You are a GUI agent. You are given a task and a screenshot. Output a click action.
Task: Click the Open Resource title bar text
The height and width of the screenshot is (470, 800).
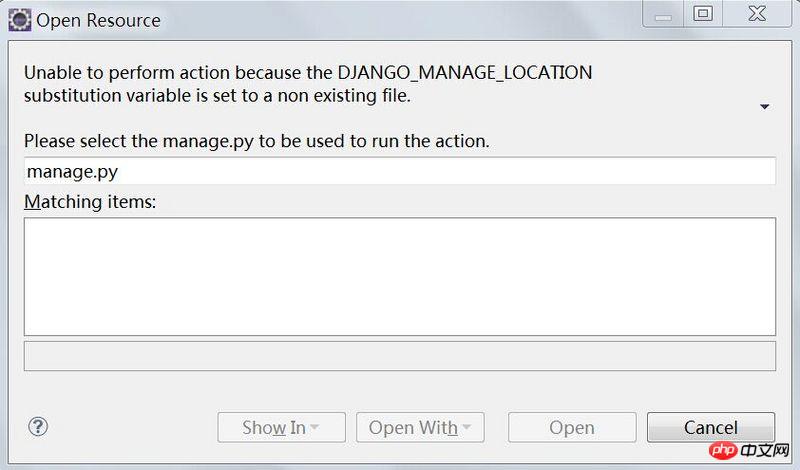point(98,19)
